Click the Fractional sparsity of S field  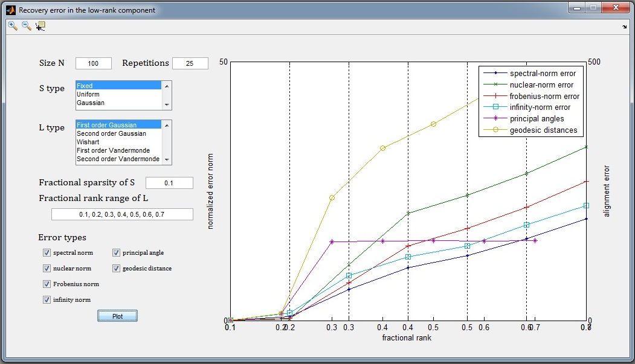(x=169, y=183)
